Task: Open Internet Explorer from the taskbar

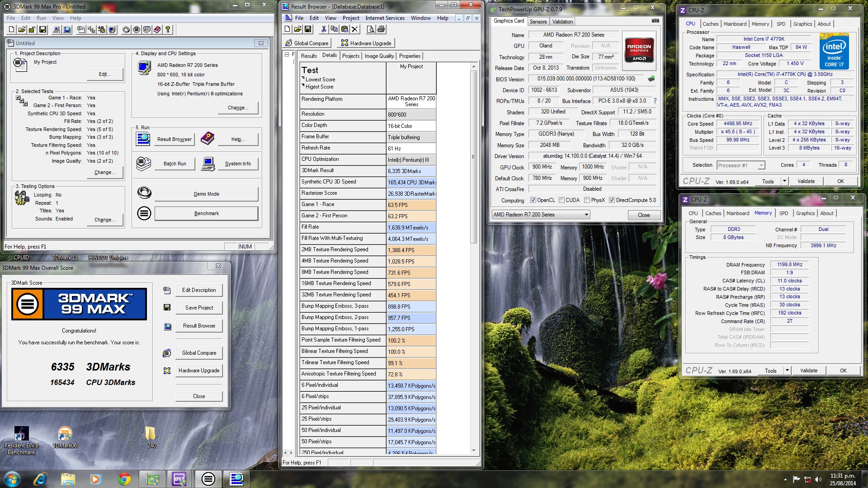Action: (x=40, y=479)
